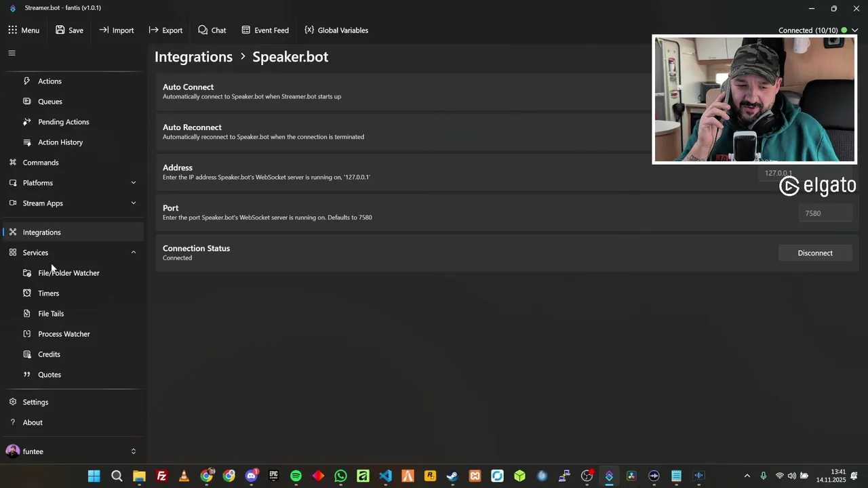
Task: Open DaVinci Resolve from the taskbar
Action: 631,476
